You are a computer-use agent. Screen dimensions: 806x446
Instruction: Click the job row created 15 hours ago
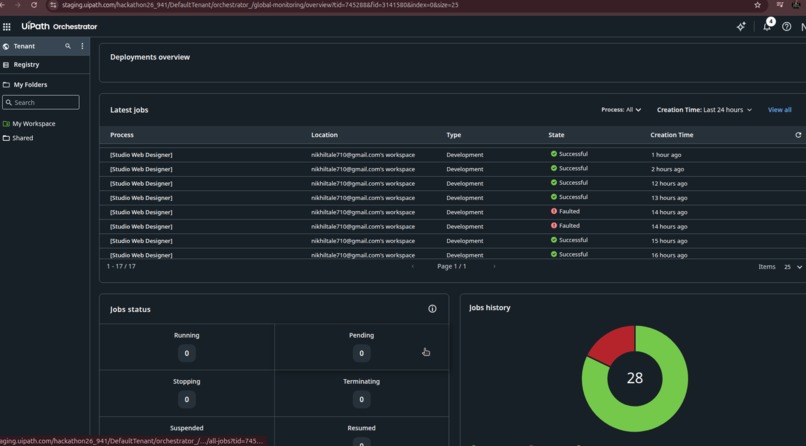tap(452, 241)
